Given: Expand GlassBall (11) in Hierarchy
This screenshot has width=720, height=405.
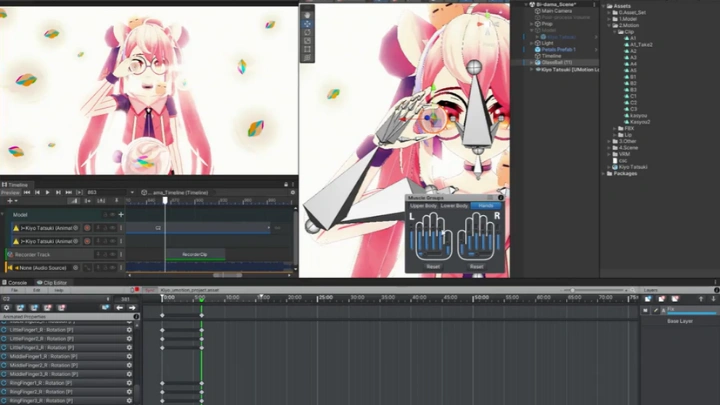Looking at the screenshot, I should pos(532,62).
